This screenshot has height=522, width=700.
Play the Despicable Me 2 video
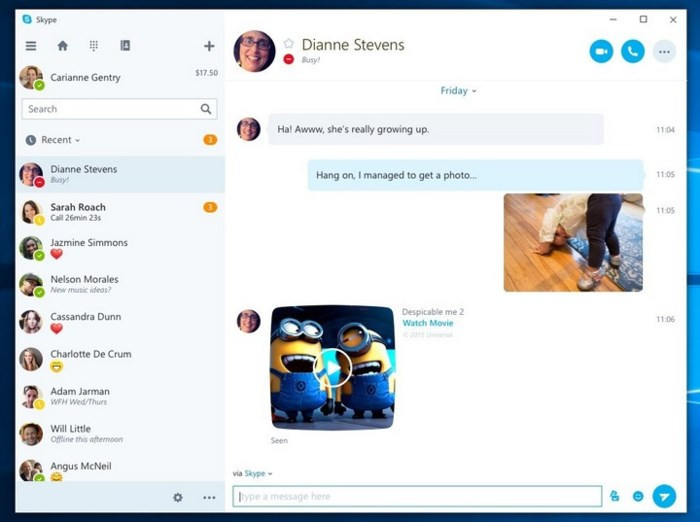click(333, 368)
